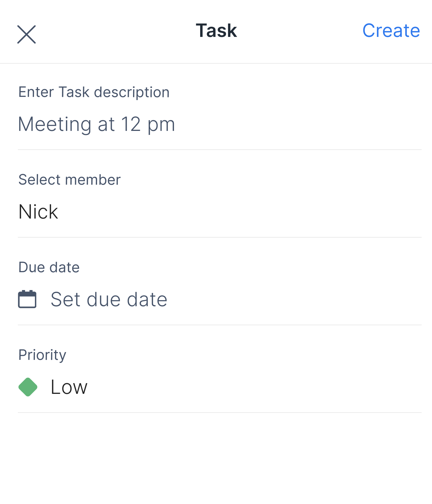Click the empty area below the Priority section

click(216, 458)
